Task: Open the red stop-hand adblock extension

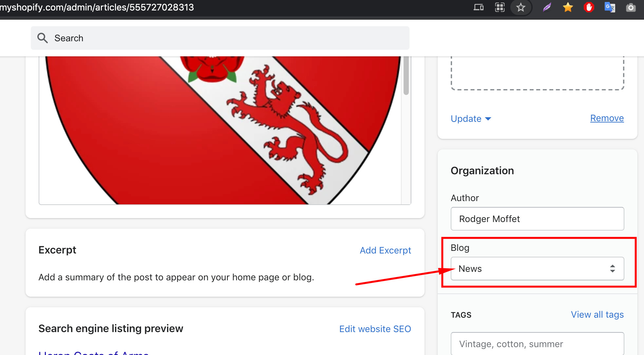Action: pyautogui.click(x=589, y=7)
